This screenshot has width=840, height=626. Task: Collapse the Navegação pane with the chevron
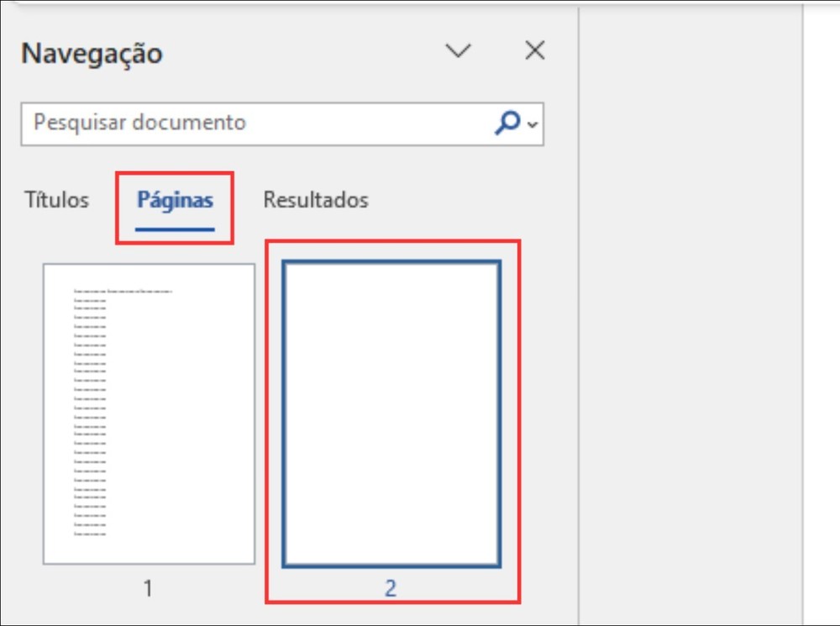click(459, 50)
